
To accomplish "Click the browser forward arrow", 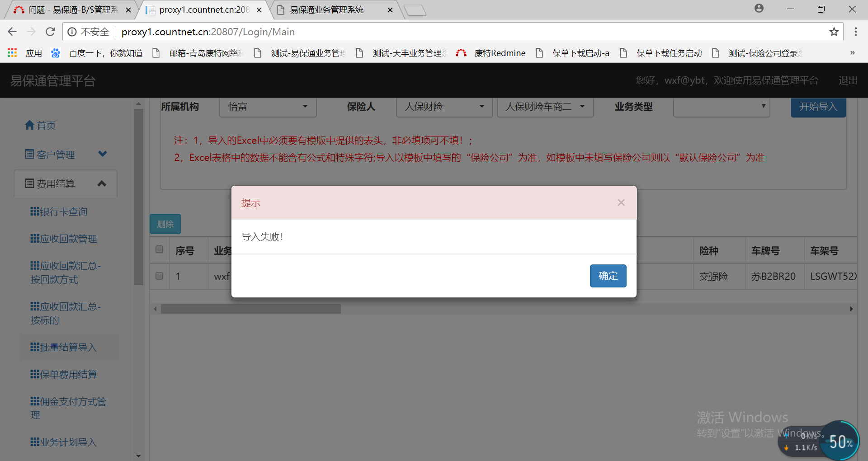I will pos(31,32).
